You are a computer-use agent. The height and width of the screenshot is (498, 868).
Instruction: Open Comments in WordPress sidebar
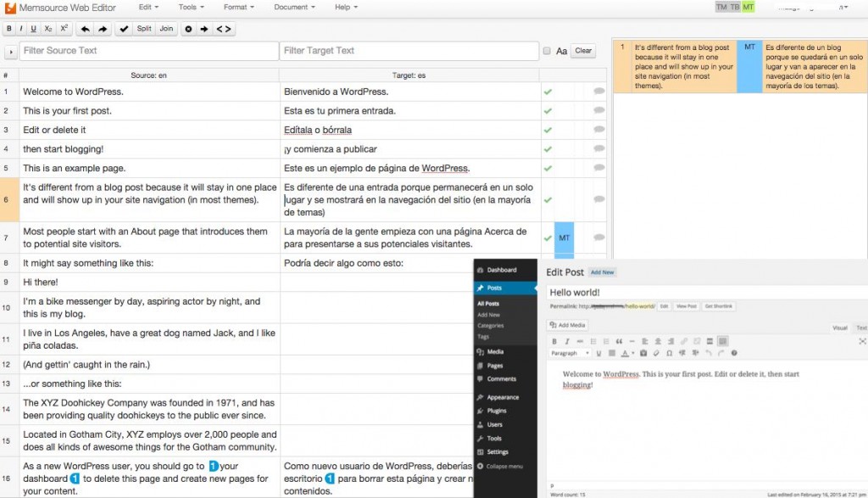(502, 379)
